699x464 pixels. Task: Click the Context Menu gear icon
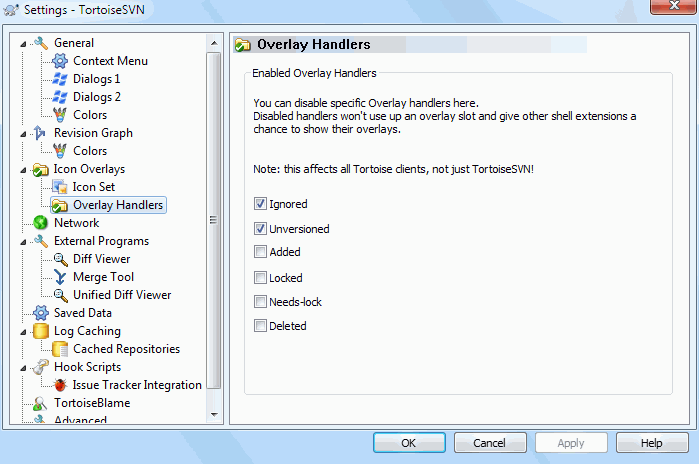(x=60, y=61)
